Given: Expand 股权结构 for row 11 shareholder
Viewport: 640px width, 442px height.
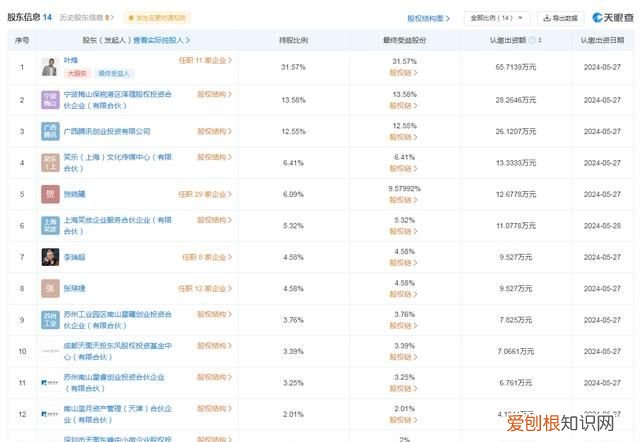Looking at the screenshot, I should tap(214, 377).
